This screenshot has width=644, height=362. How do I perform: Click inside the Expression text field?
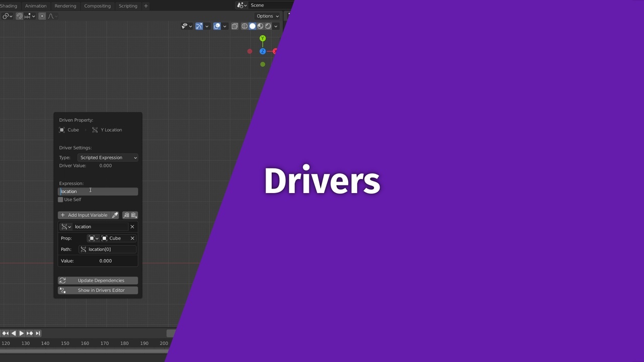(x=97, y=191)
